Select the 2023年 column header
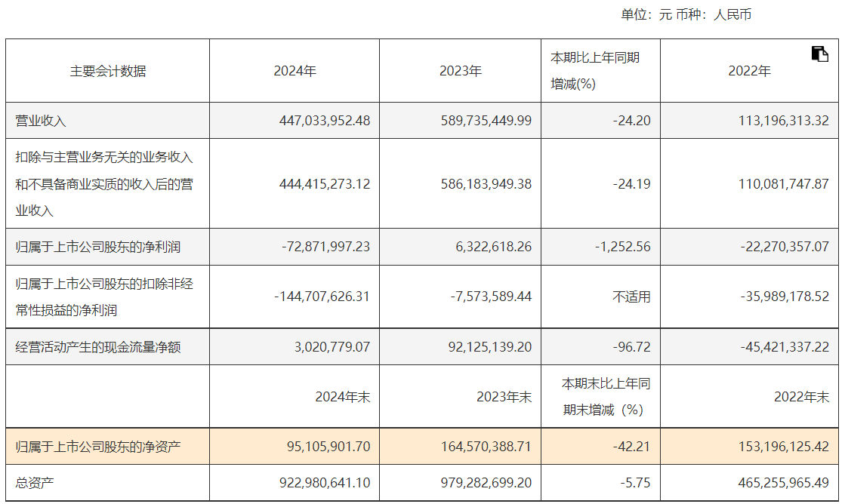 [x=460, y=72]
